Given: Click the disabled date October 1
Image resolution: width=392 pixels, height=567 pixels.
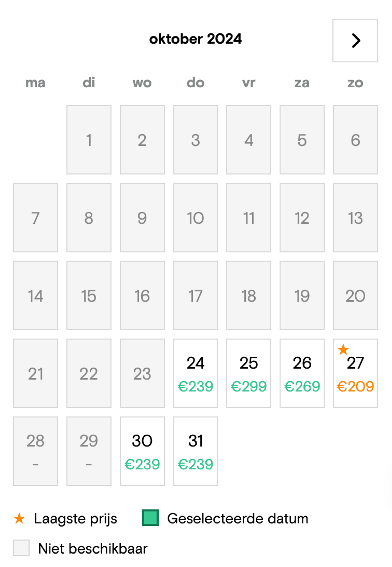Looking at the screenshot, I should (x=89, y=140).
